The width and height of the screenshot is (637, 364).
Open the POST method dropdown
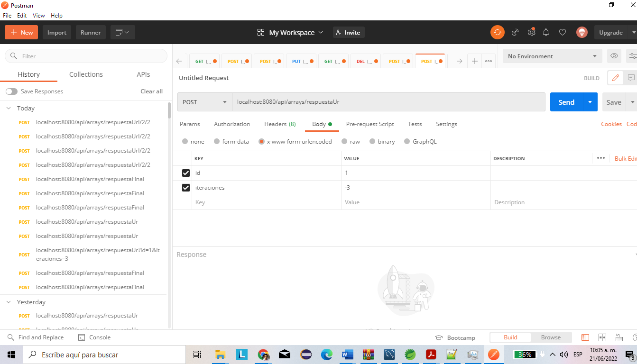click(x=204, y=101)
